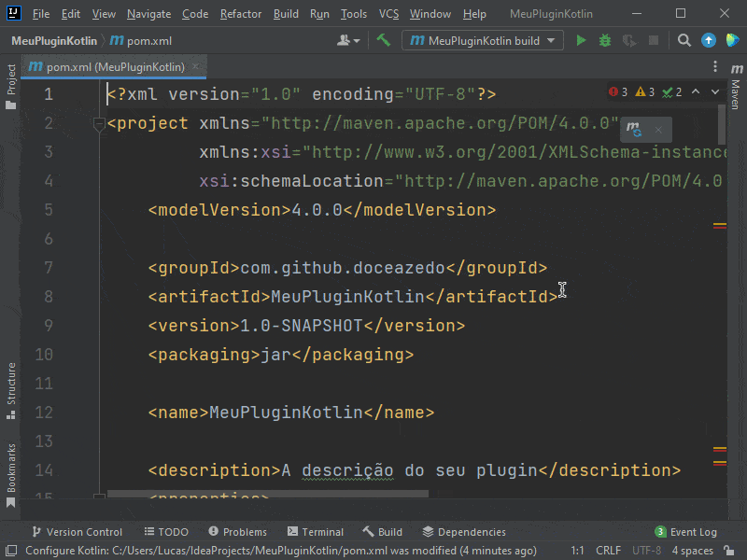Image resolution: width=747 pixels, height=560 pixels.
Task: Click the horizontal editor scrollbar
Action: tap(267, 494)
